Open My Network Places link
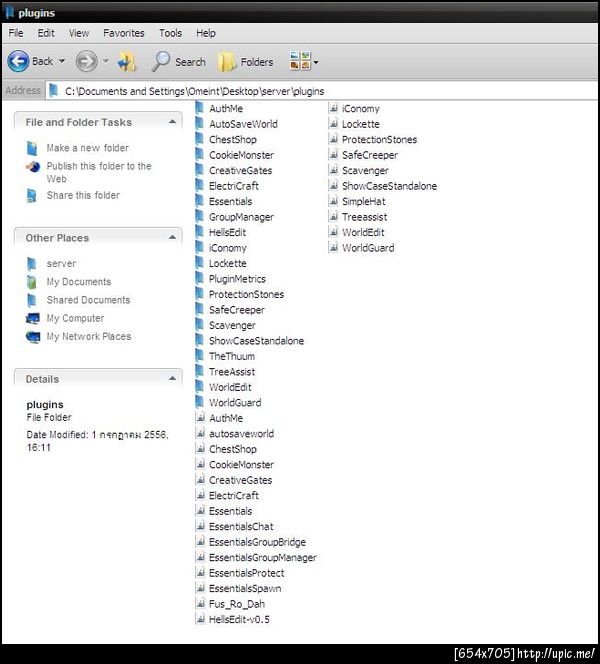The image size is (600, 664). tap(88, 336)
